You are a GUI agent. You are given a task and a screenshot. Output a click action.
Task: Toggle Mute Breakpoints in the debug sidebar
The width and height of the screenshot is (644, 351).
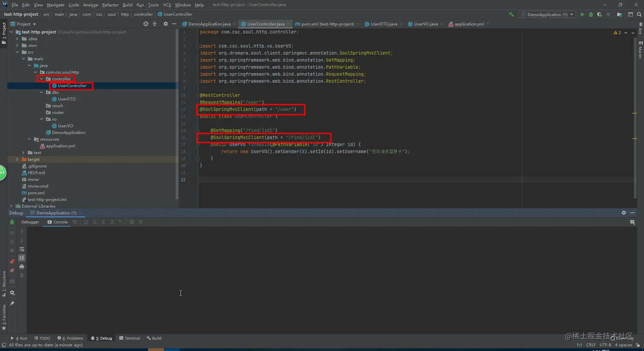(x=12, y=270)
